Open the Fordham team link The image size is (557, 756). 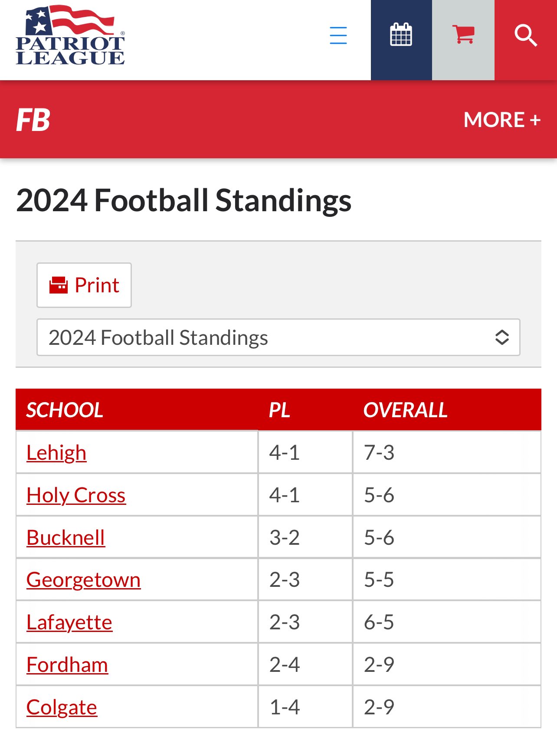67,665
